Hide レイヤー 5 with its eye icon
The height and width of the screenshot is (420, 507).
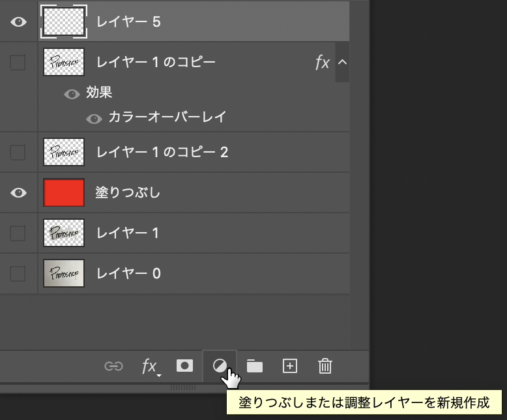(x=19, y=22)
